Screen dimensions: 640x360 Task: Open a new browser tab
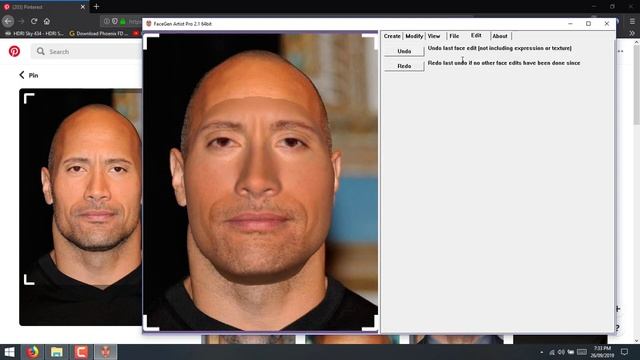tap(96, 7)
